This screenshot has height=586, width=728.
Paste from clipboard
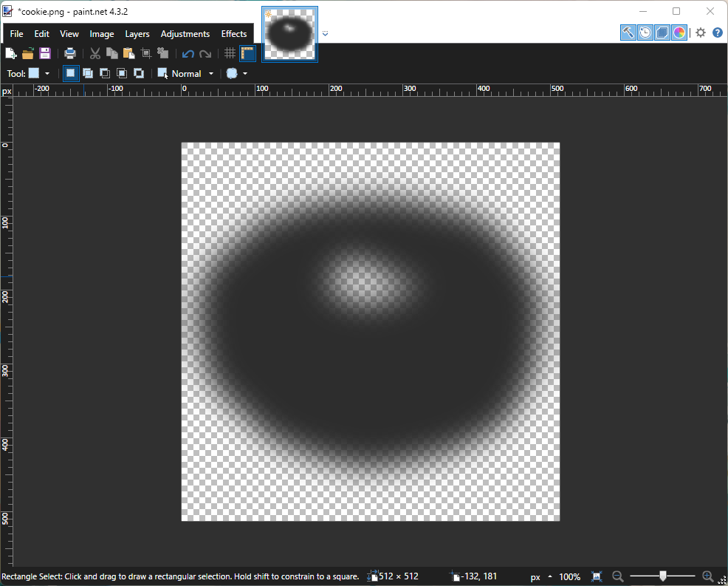[128, 53]
